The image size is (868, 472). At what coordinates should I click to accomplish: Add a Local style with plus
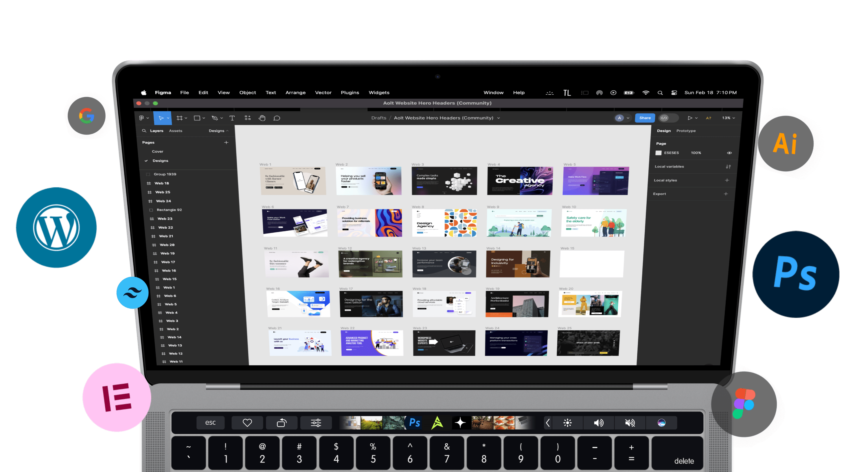pyautogui.click(x=727, y=180)
